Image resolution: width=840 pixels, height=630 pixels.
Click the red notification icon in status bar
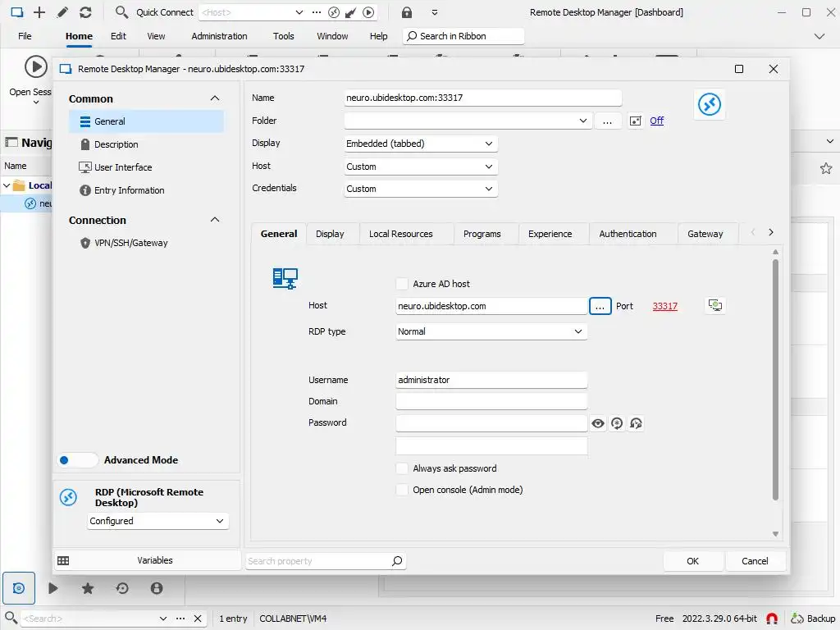pyautogui.click(x=772, y=619)
